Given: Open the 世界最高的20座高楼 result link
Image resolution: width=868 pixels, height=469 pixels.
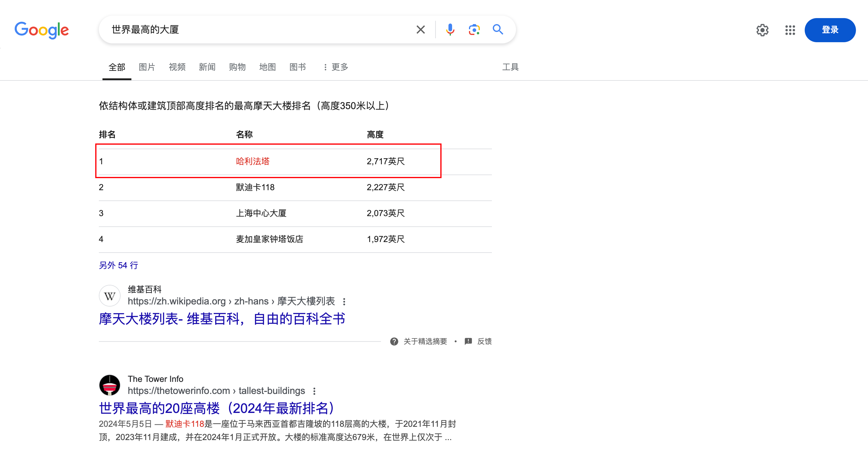Looking at the screenshot, I should 217,408.
